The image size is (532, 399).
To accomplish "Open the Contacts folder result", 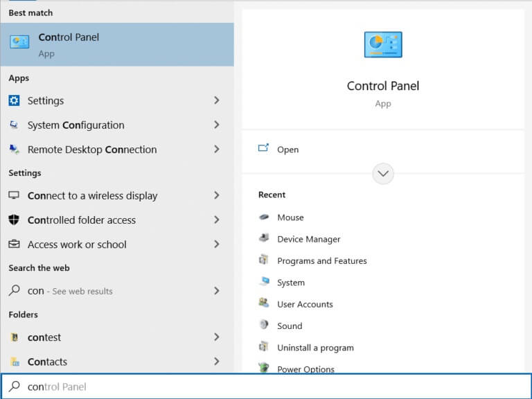I will click(117, 362).
